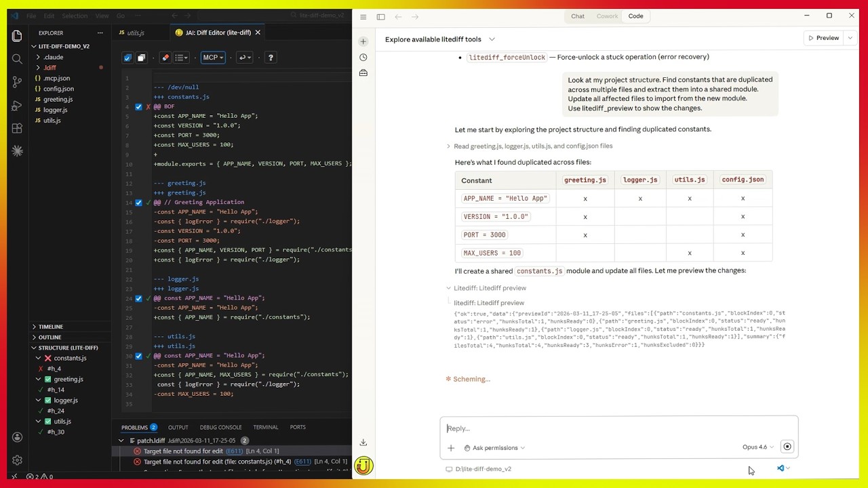The width and height of the screenshot is (868, 488).
Task: Click the deselect-all stacked squares toolbar icon
Action: [141, 58]
